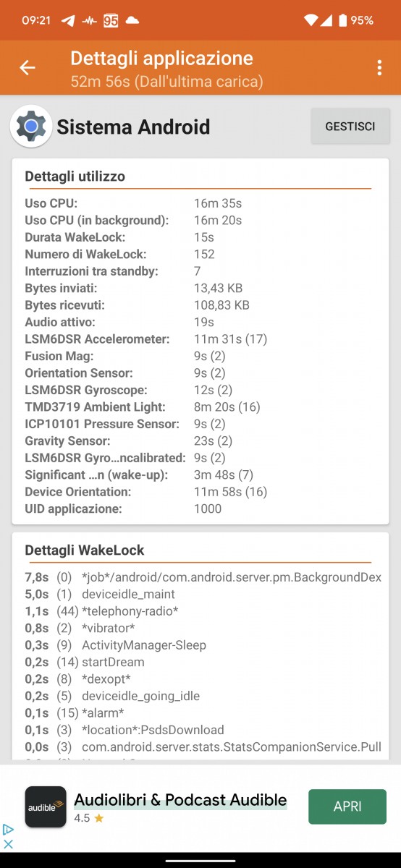
Task: Tap the cloud notification icon
Action: pos(132,20)
